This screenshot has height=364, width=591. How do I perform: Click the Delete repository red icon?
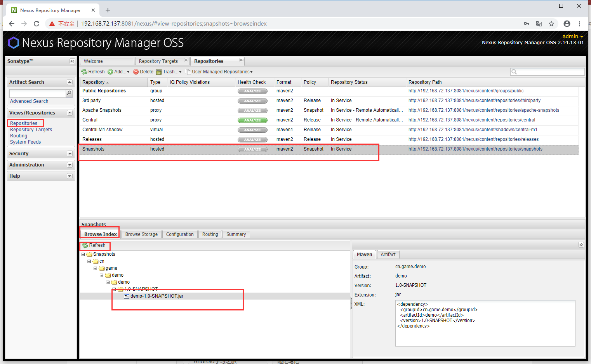[136, 72]
